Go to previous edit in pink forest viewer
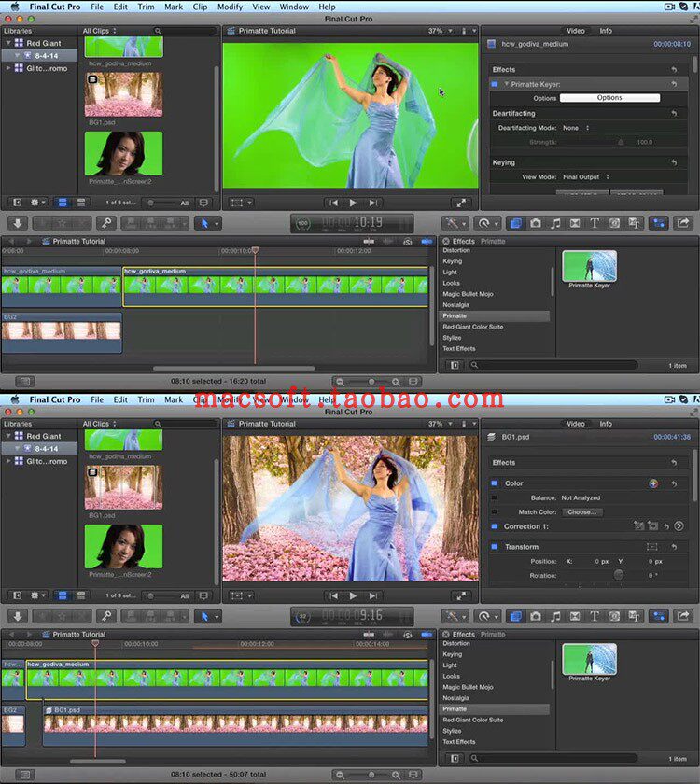This screenshot has width=700, height=784. [333, 595]
